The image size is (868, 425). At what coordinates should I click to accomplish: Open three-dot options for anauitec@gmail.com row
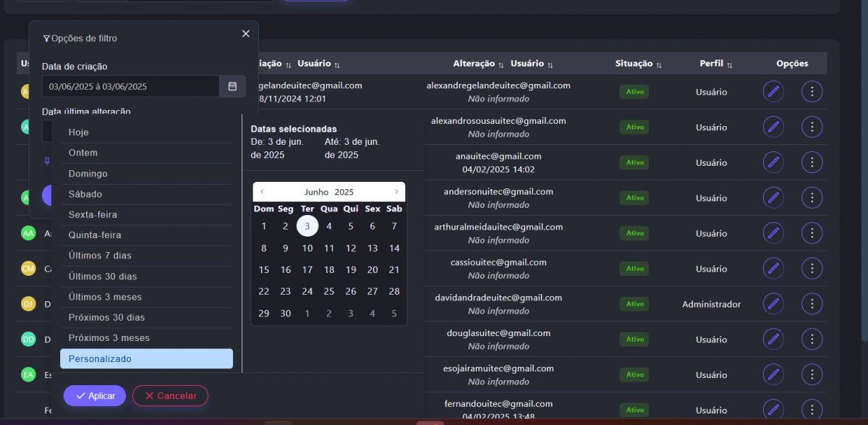[x=812, y=162]
